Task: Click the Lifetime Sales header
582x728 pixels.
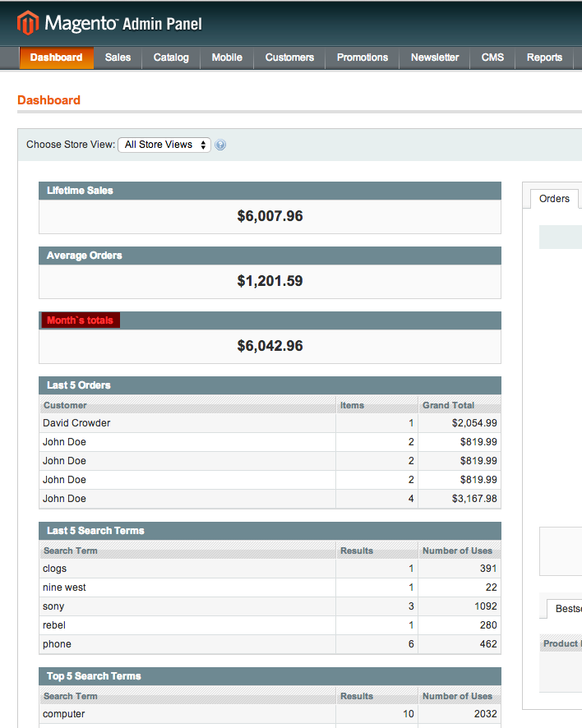Action: click(270, 191)
